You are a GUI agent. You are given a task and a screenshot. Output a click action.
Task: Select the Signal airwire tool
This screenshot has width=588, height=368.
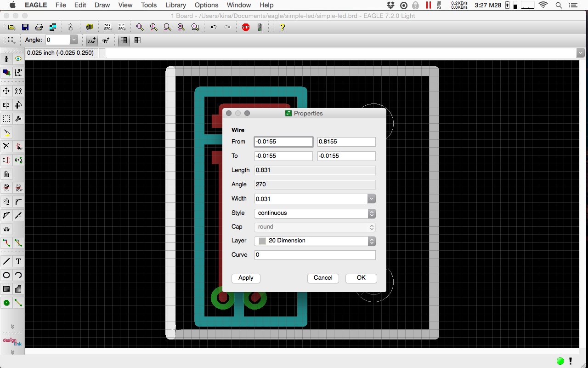18,303
